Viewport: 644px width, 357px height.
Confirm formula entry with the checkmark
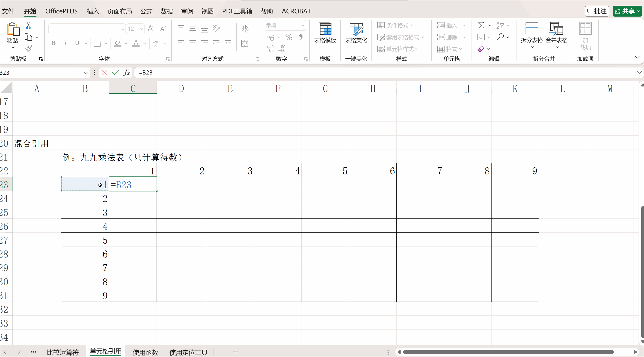[115, 72]
